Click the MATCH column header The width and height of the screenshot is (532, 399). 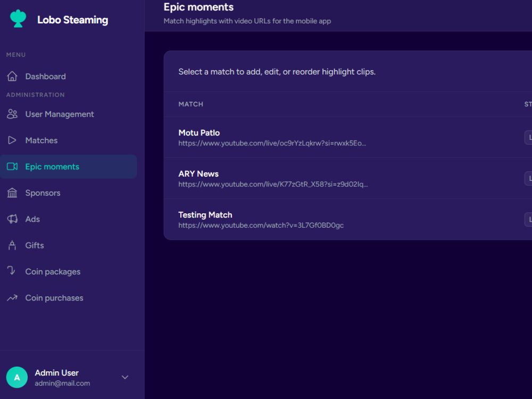tap(190, 104)
